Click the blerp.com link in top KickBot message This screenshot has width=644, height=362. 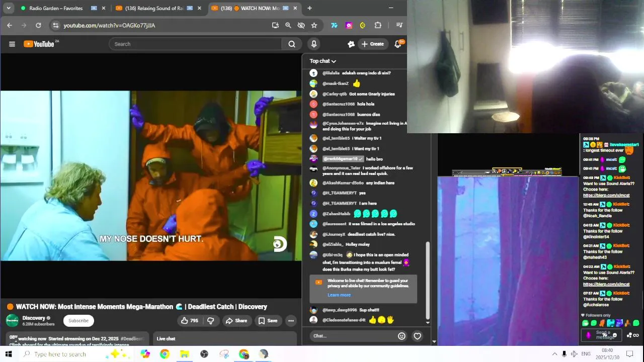pyautogui.click(x=606, y=195)
